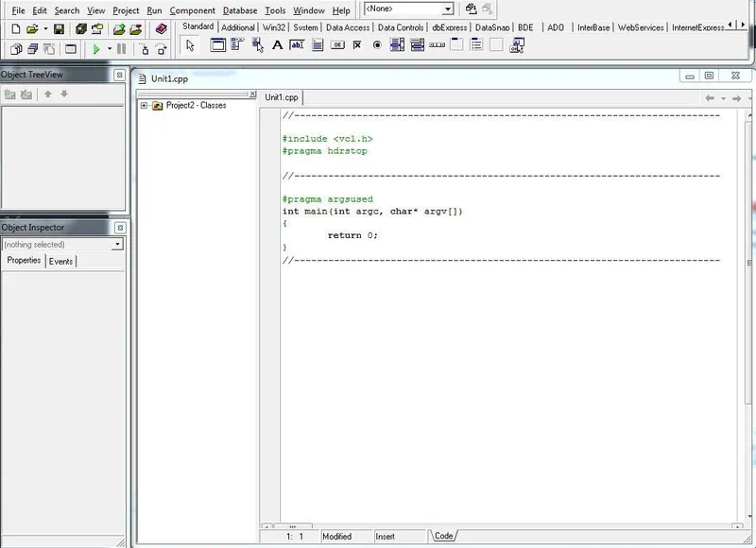Viewport: 756px width, 548px height.
Task: Open the Component menu
Action: click(192, 10)
